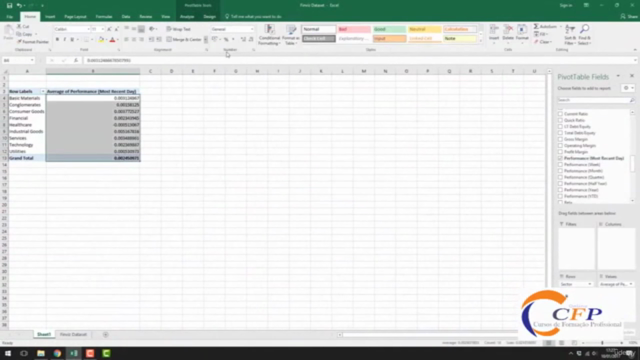
Task: Check the Operating Margin field
Action: (560, 146)
